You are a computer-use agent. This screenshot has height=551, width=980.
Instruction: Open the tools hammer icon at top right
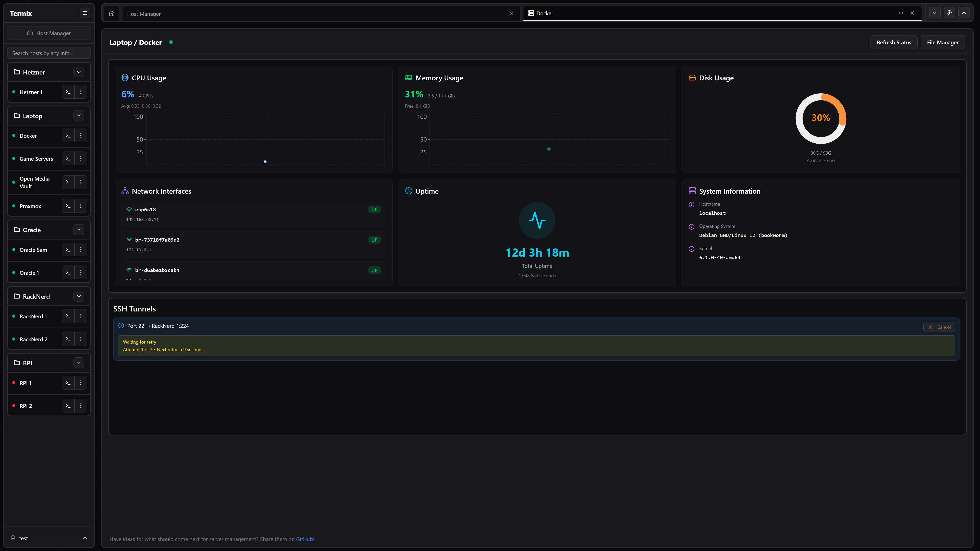(x=949, y=13)
